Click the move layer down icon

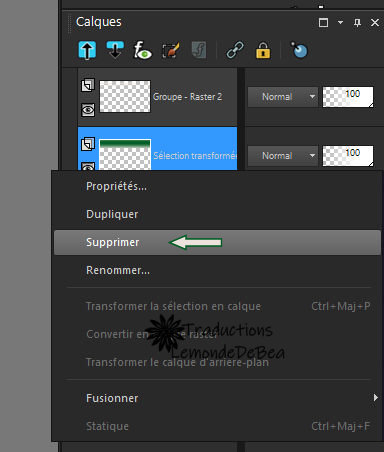[115, 50]
